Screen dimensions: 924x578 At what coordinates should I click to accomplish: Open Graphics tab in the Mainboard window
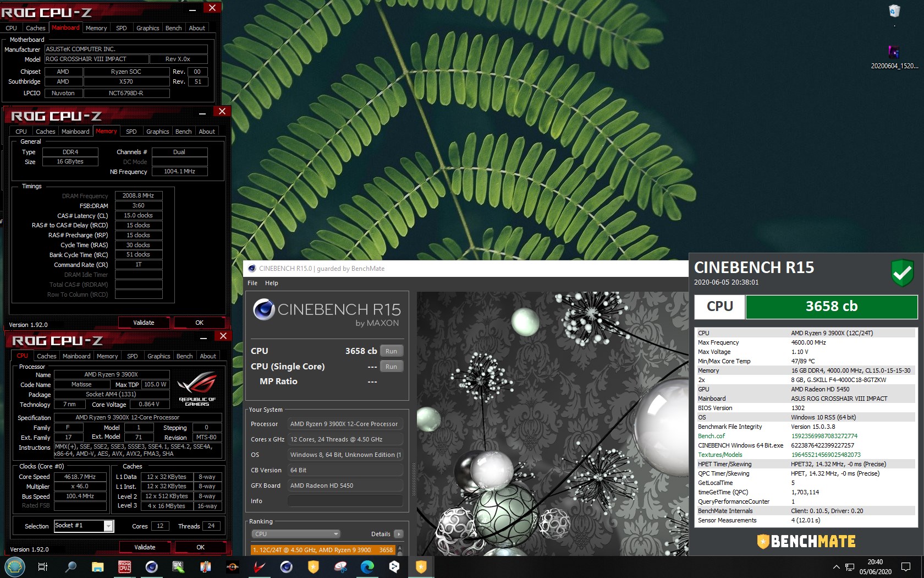point(148,28)
